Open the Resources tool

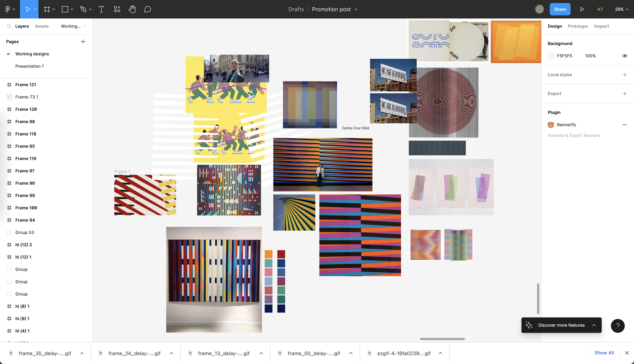click(x=117, y=9)
